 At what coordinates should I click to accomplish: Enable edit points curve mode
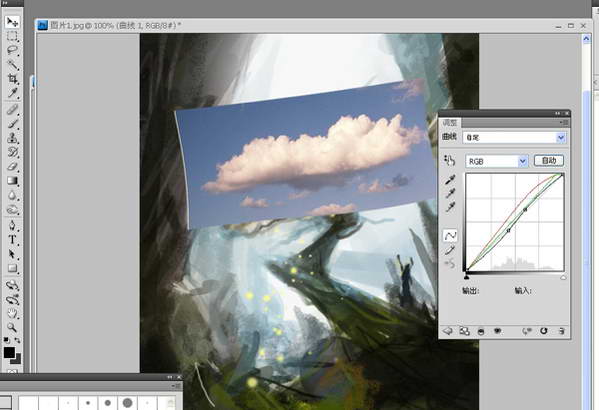coord(450,236)
